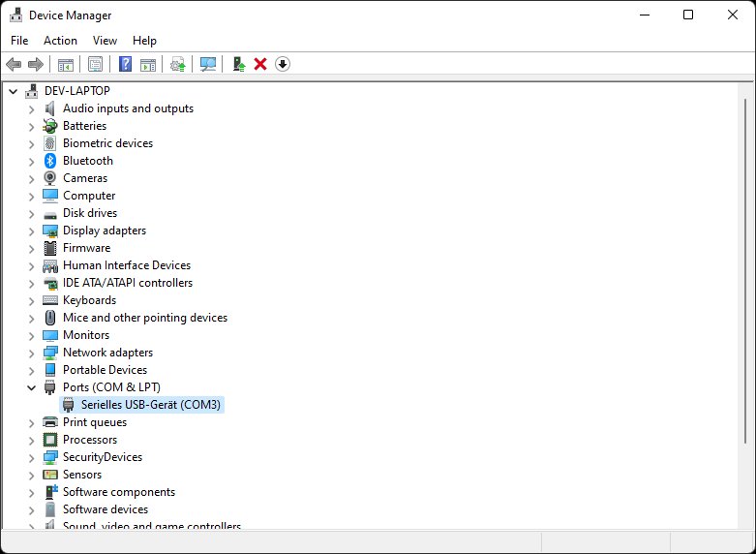Click the Show/Hide Action Pane icon
The image size is (756, 554).
point(148,64)
